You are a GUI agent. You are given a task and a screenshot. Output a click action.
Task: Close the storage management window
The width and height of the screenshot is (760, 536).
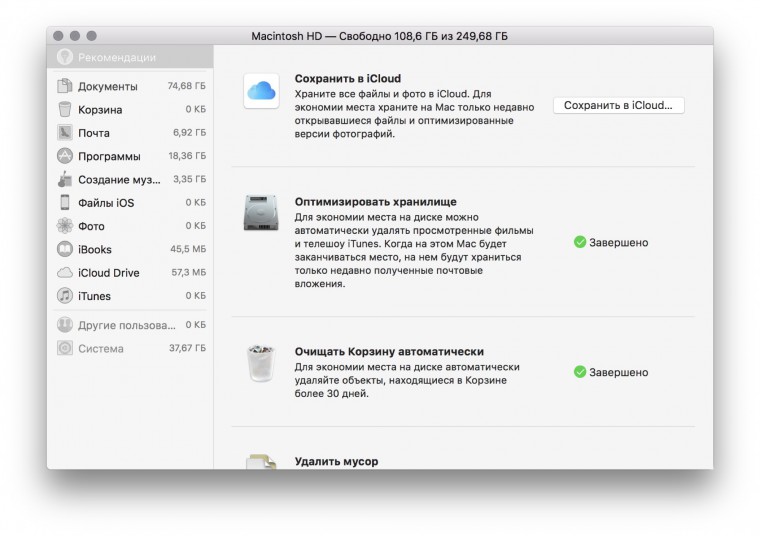tap(58, 36)
